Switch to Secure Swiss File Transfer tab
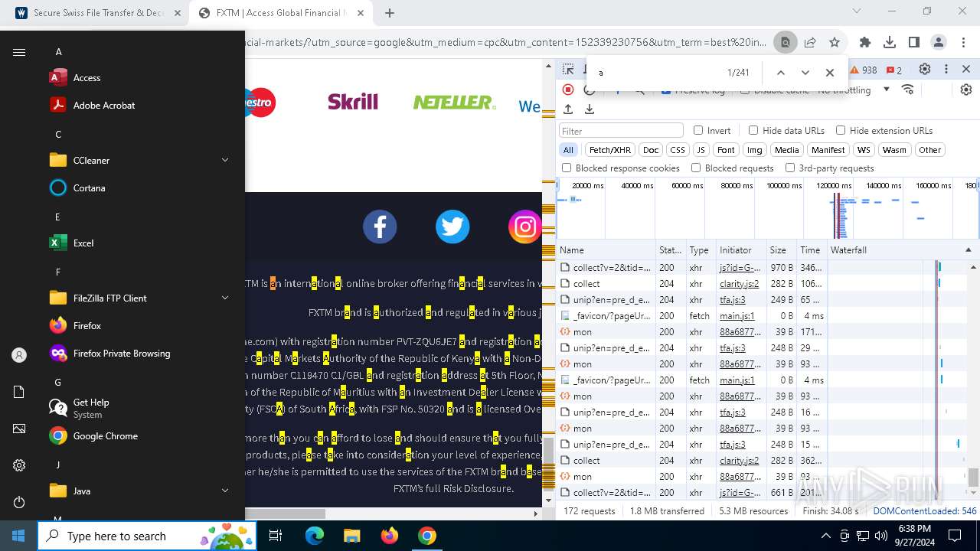The width and height of the screenshot is (980, 551). pos(100,13)
